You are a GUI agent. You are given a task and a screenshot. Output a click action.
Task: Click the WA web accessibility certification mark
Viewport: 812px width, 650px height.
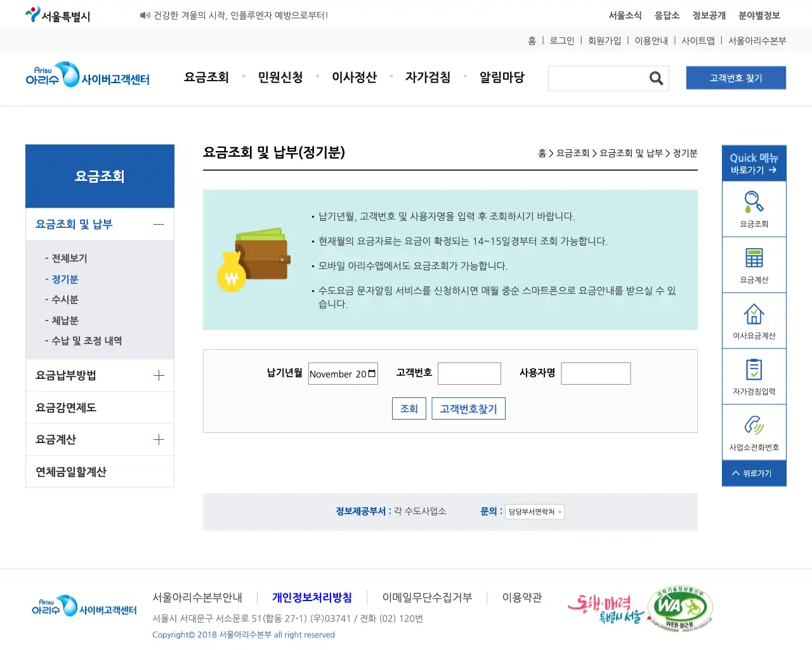tap(679, 607)
